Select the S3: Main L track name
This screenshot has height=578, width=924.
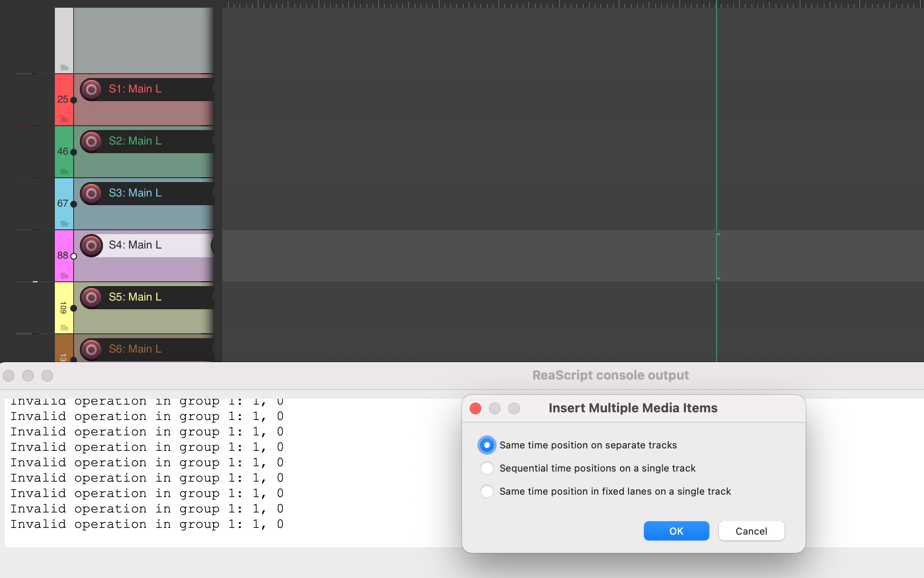tap(135, 193)
